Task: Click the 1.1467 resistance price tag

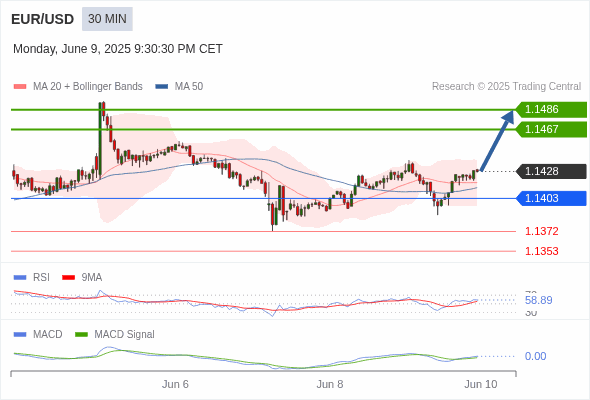Action: [x=551, y=129]
